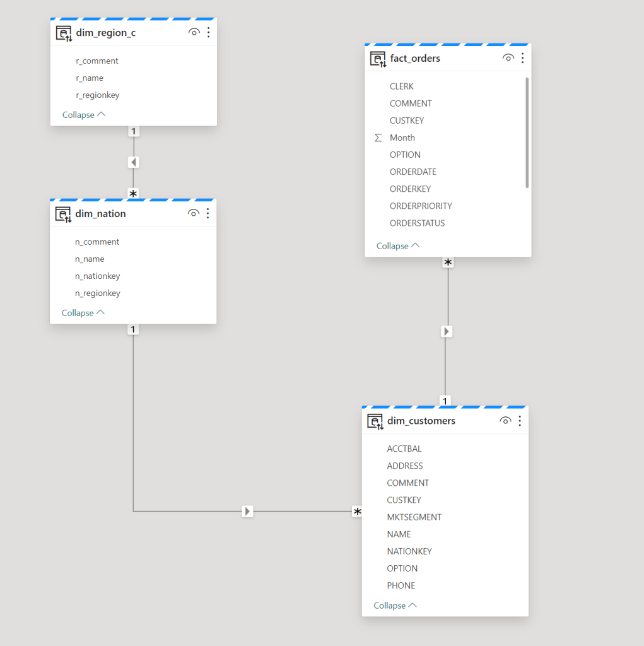Open more options for dim_nation table
Viewport: 644px width, 646px height.
pos(208,213)
